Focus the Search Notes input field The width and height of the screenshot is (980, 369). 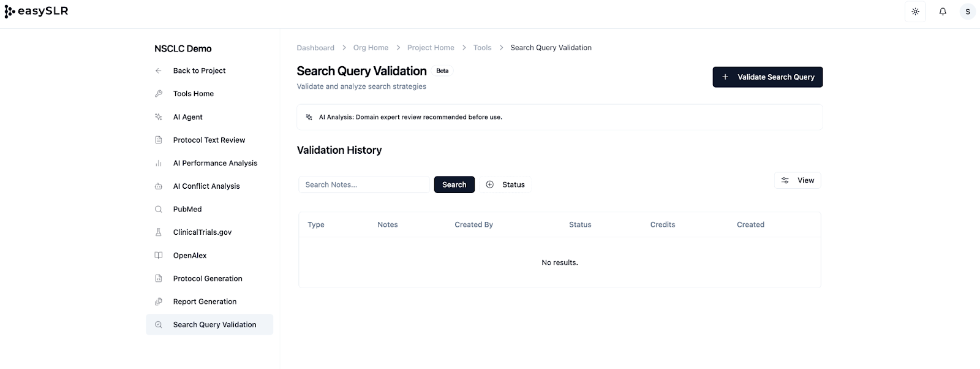pyautogui.click(x=364, y=184)
